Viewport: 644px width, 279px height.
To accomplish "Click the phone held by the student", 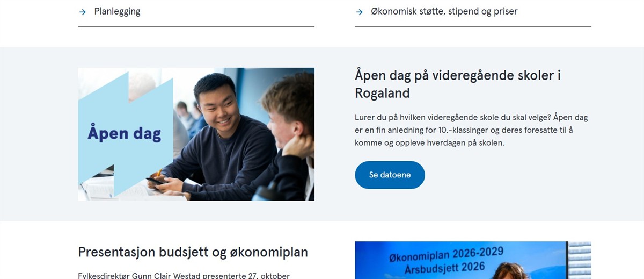I will 155,181.
